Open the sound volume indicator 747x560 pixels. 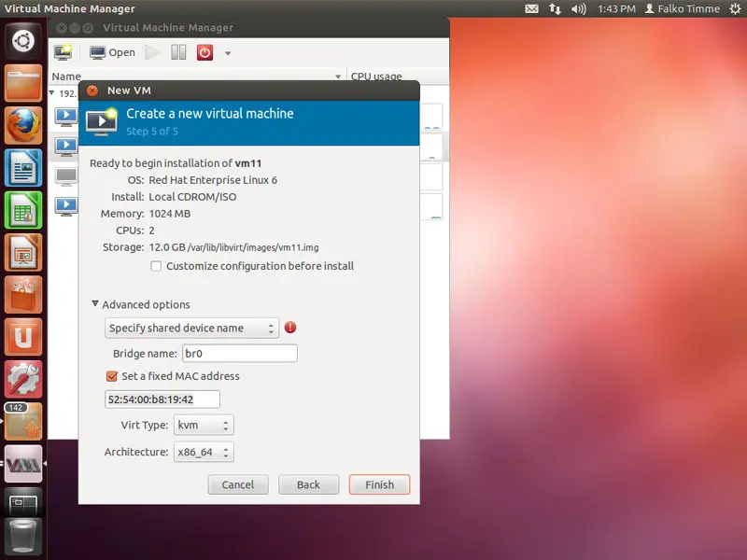578,8
